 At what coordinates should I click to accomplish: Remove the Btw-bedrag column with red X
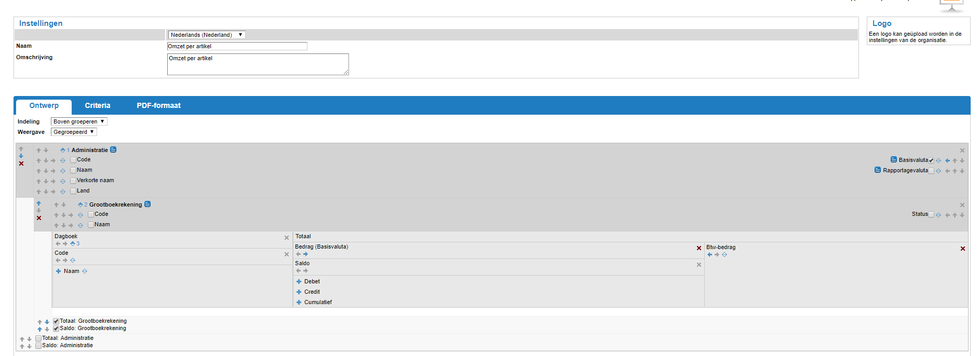coord(962,249)
